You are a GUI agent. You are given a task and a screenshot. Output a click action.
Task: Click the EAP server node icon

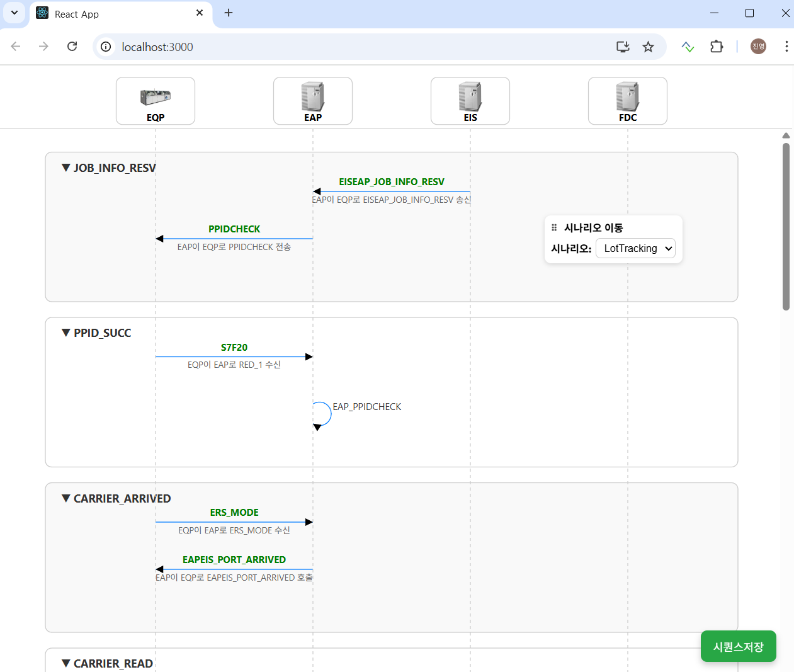point(313,97)
